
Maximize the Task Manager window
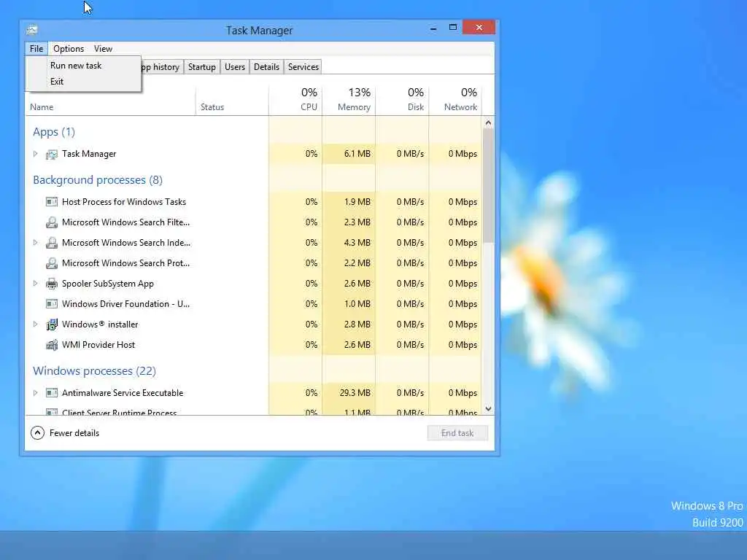[452, 28]
